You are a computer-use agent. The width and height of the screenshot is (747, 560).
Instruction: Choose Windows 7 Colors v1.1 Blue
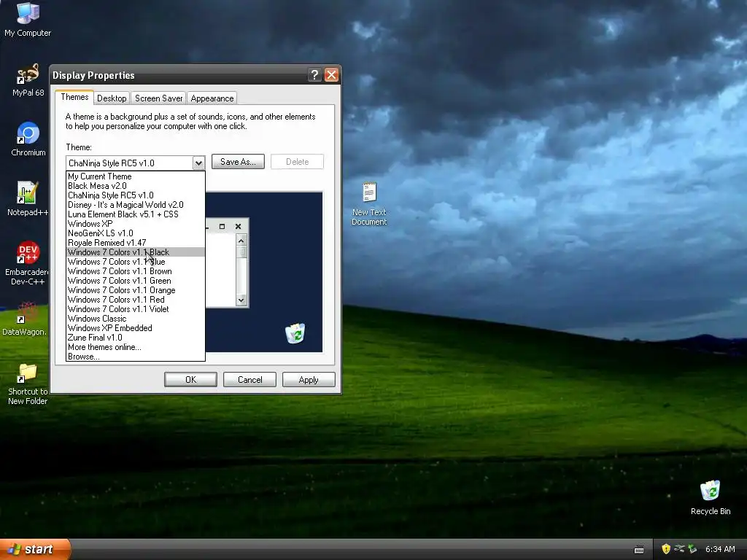coord(136,262)
